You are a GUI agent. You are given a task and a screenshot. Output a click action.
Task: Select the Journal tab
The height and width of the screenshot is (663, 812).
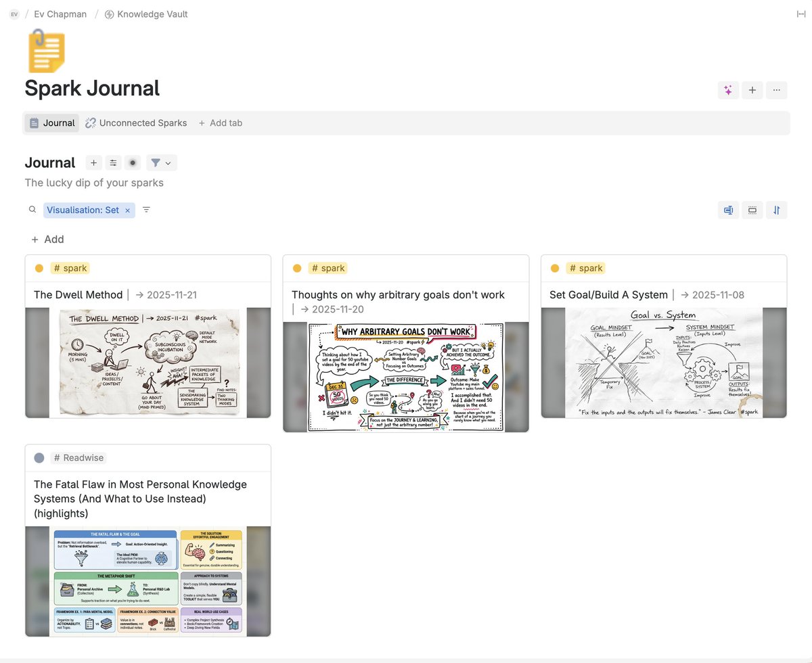coord(51,122)
